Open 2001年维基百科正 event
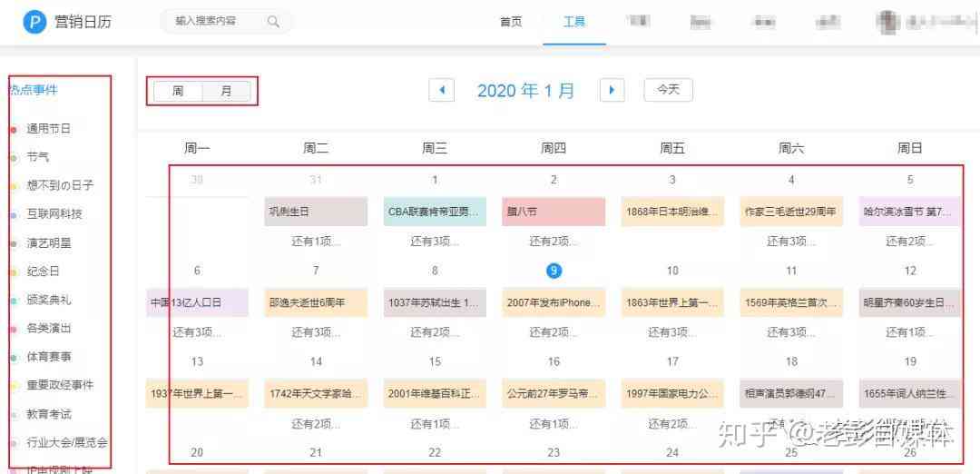Screen dimensions: 980x474 coord(435,393)
